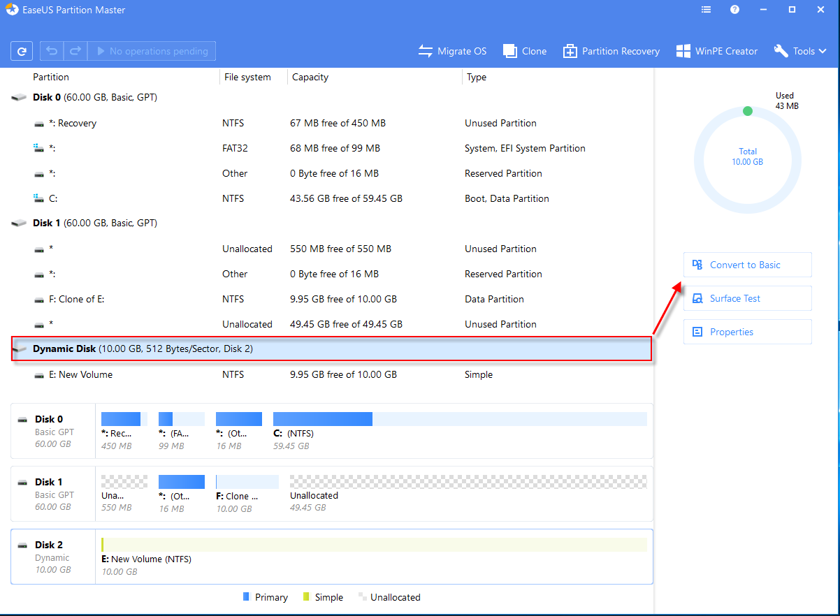Click Disk 1 Reserved Partition Other row

click(x=332, y=274)
